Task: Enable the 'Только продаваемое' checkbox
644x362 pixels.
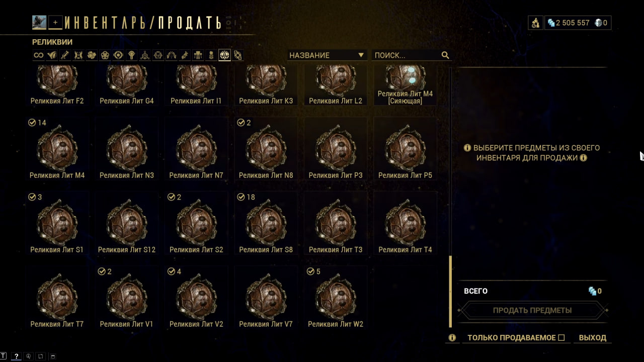Action: (x=561, y=338)
